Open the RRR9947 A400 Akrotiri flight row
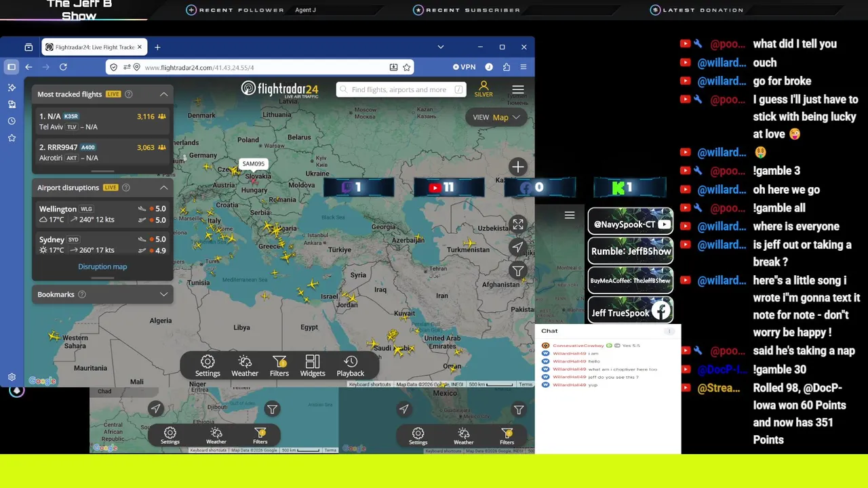The height and width of the screenshot is (488, 868). [x=102, y=152]
